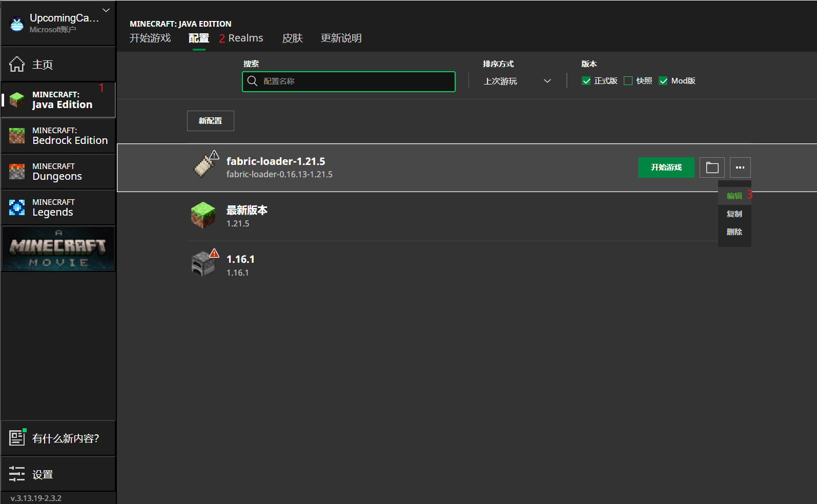Enable the 快照 checkbox
The height and width of the screenshot is (504, 817).
pyautogui.click(x=628, y=81)
